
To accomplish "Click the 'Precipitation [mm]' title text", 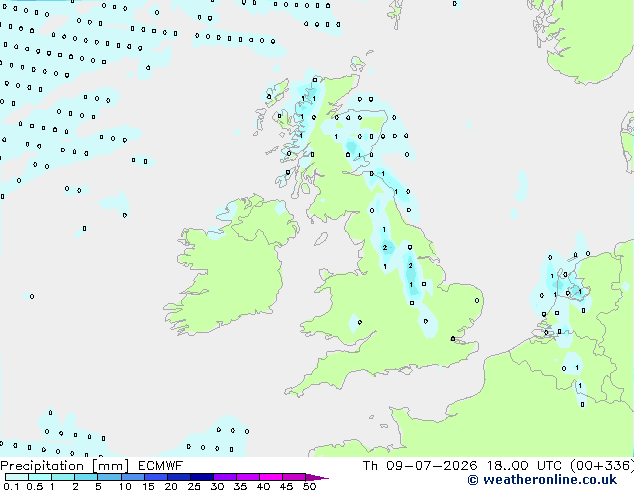I will [x=65, y=466].
